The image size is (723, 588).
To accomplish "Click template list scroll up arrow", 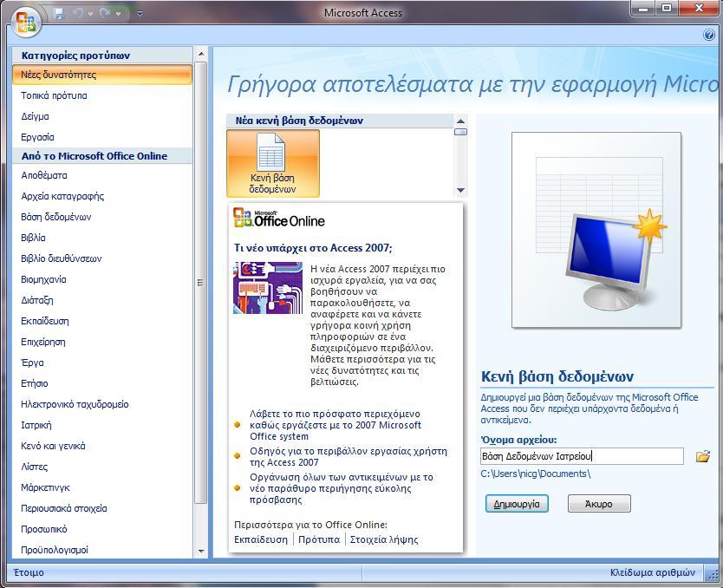I will (460, 121).
